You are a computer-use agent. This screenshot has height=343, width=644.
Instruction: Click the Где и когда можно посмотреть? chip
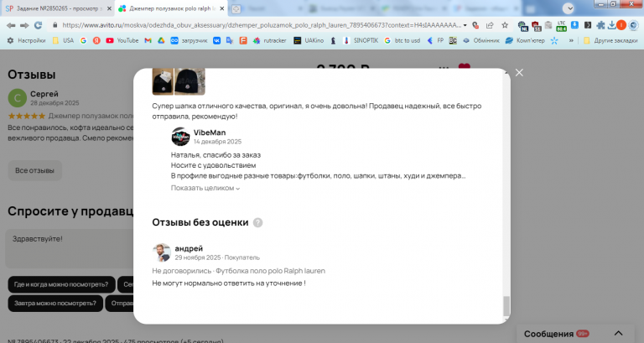[x=61, y=284]
